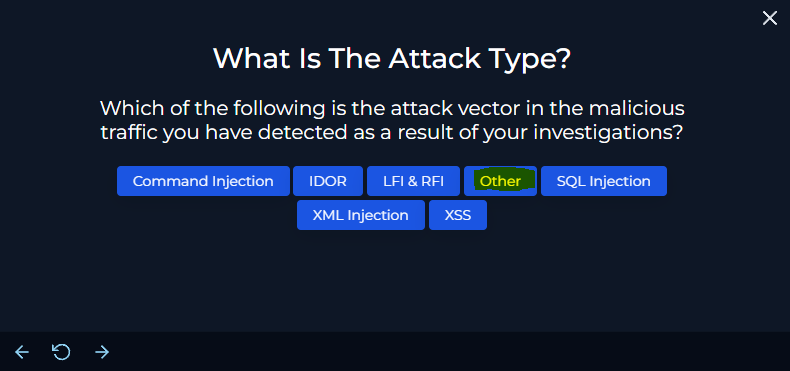Advance using the right arrow icon

pos(102,352)
